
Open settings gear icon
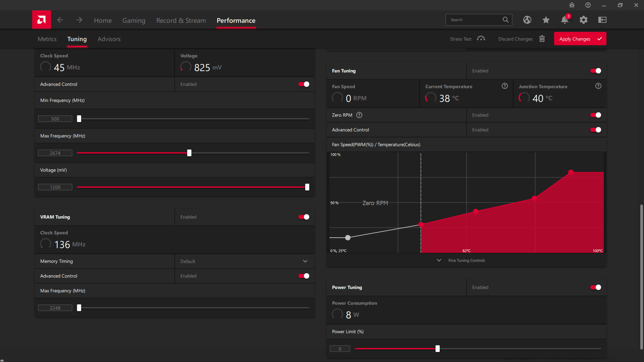pos(584,20)
